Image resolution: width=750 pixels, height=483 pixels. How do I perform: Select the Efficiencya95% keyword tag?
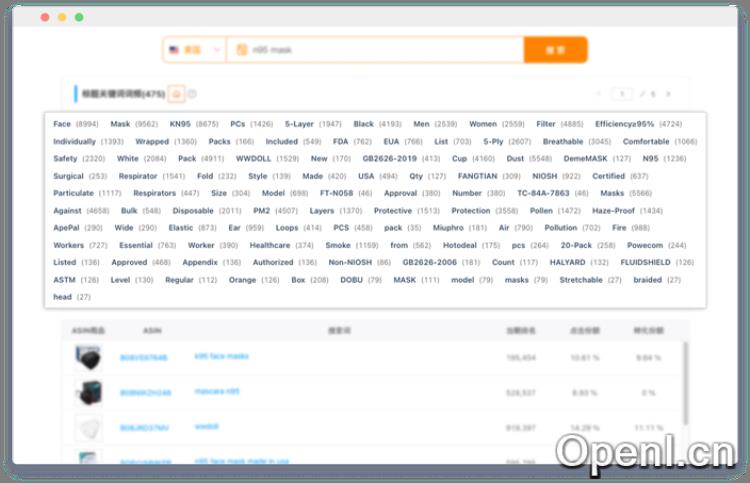click(624, 124)
